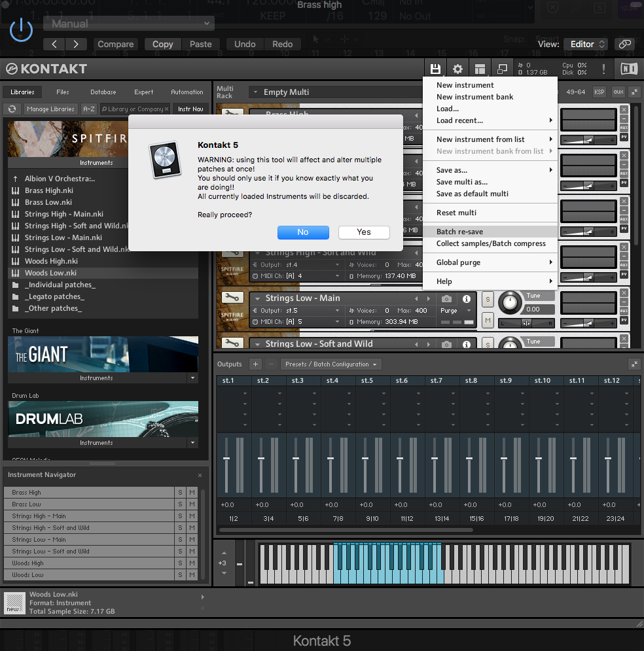
Task: Add an output channel with plus
Action: coord(255,364)
